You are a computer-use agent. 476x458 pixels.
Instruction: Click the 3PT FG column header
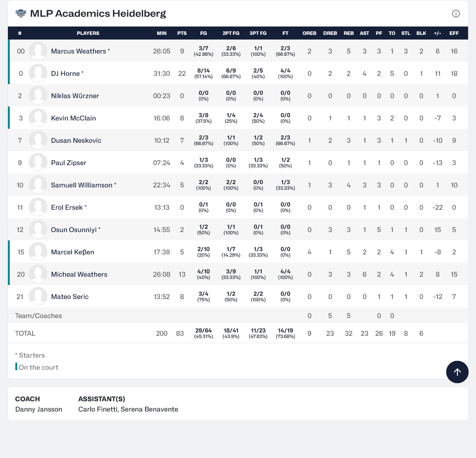pos(258,33)
